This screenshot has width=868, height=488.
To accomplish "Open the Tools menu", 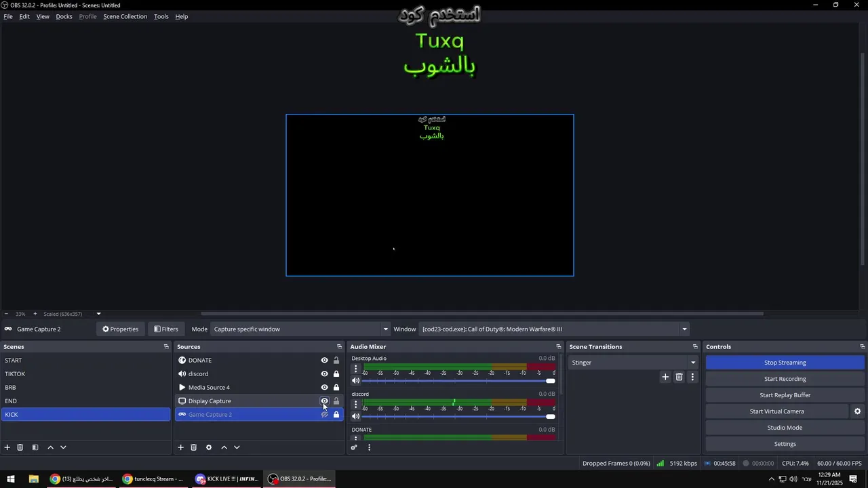I will [161, 16].
